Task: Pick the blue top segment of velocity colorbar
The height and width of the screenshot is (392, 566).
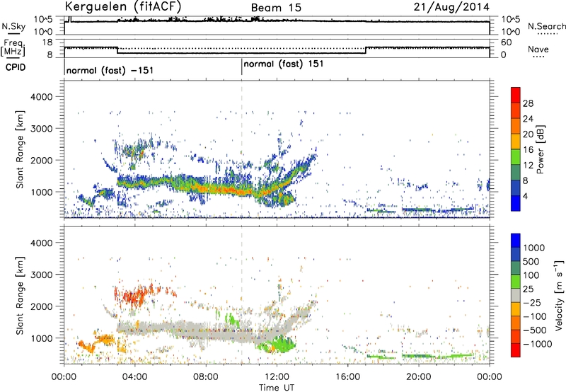Action: pyautogui.click(x=516, y=241)
